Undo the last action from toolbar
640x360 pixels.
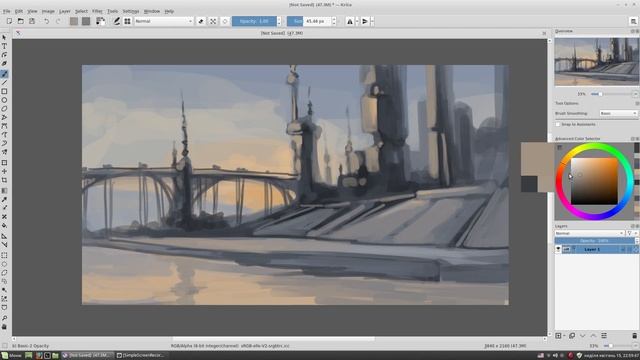(x=47, y=21)
